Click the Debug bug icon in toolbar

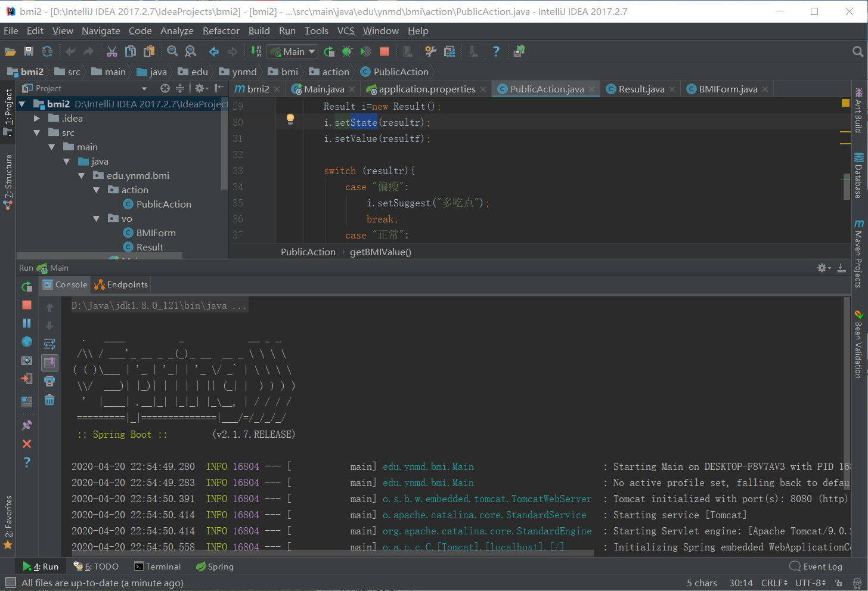347,52
